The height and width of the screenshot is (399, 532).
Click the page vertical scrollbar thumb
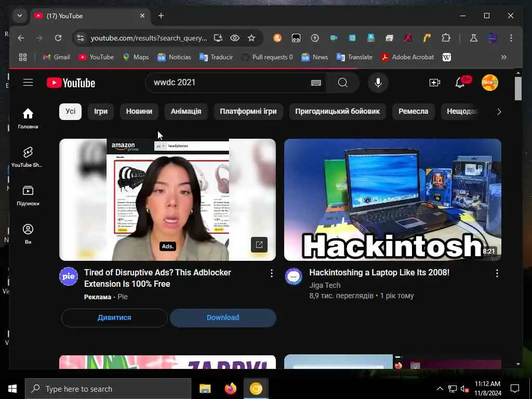(x=518, y=88)
